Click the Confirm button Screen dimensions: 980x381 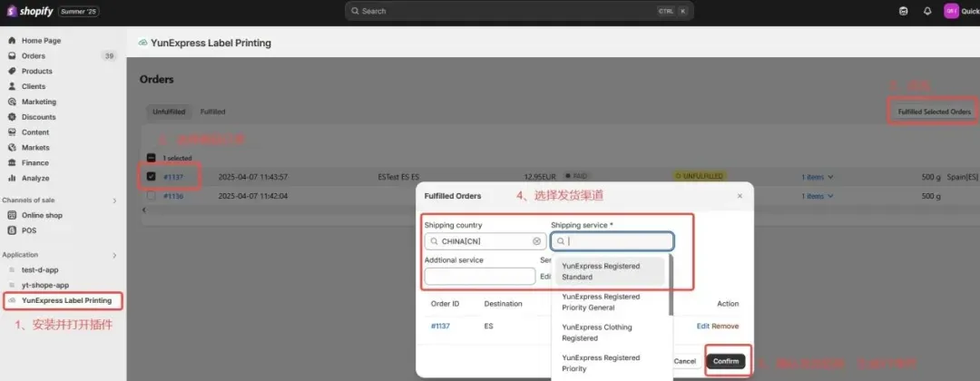[726, 361]
